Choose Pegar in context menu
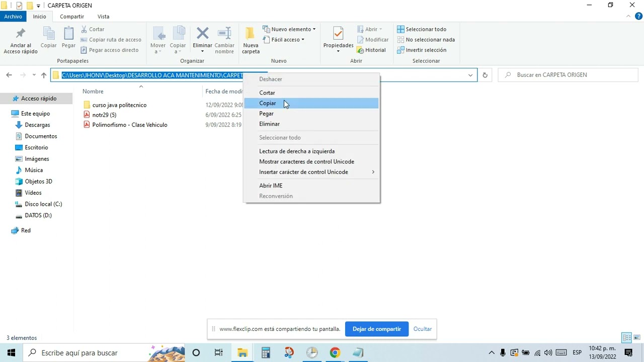 [311, 114]
